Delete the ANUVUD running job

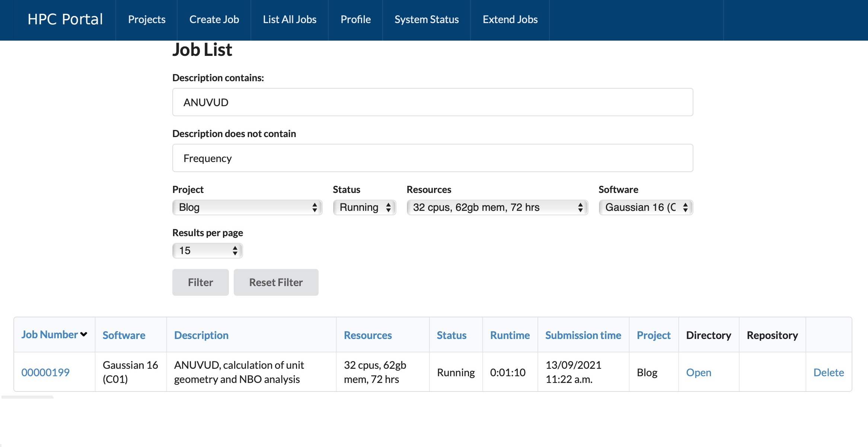pyautogui.click(x=829, y=372)
